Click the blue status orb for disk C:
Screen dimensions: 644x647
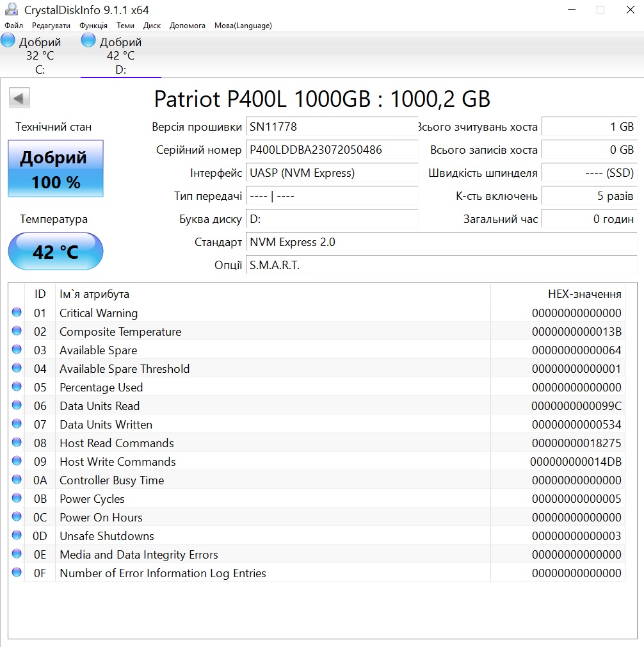pos(8,41)
